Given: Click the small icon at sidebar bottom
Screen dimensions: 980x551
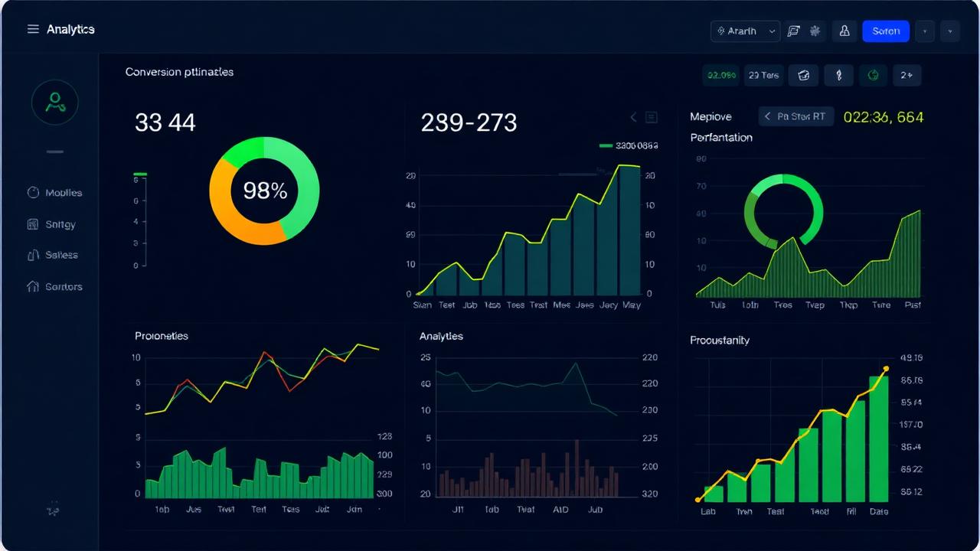Looking at the screenshot, I should 54,509.
